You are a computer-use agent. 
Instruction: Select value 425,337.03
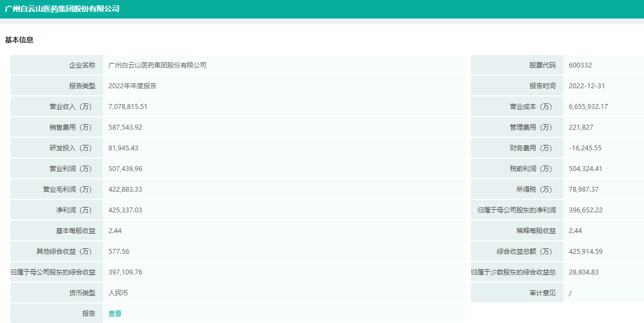click(125, 210)
